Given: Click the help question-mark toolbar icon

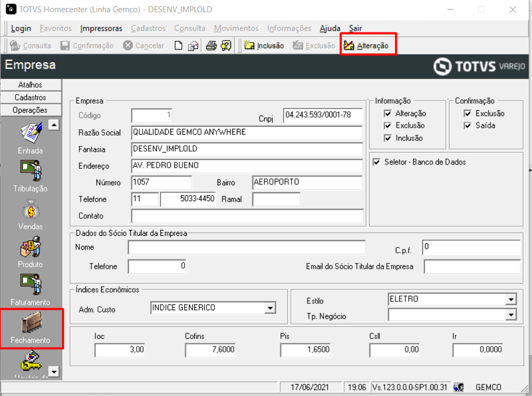Looking at the screenshot, I should click(226, 45).
